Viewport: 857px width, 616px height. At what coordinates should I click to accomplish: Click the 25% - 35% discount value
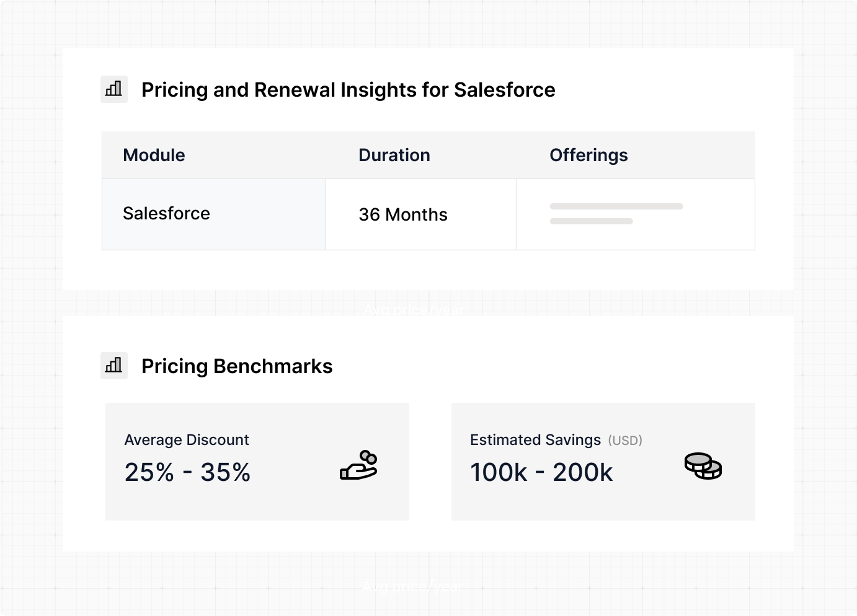(187, 472)
